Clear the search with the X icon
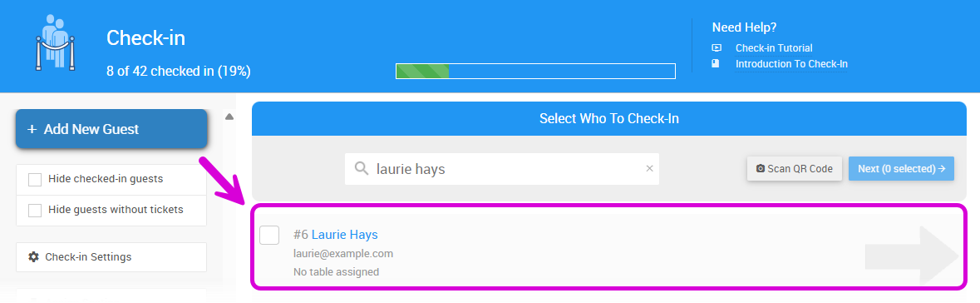The height and width of the screenshot is (303, 980). click(x=649, y=168)
